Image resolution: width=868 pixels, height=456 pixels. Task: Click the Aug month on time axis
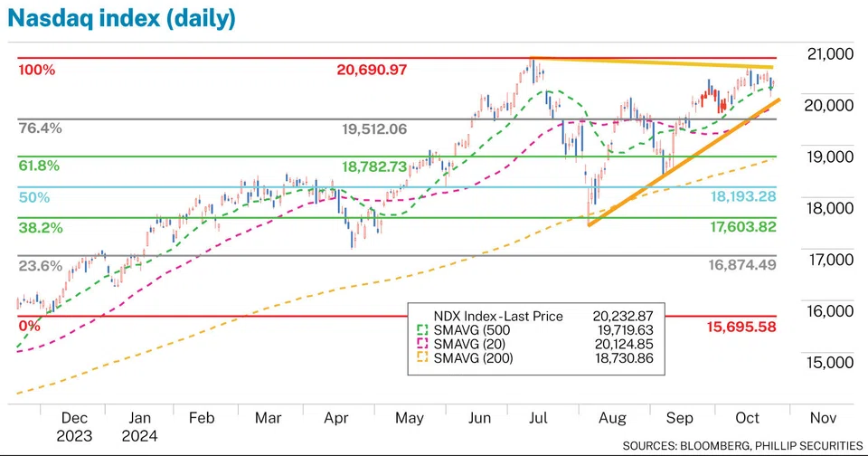[x=612, y=419]
